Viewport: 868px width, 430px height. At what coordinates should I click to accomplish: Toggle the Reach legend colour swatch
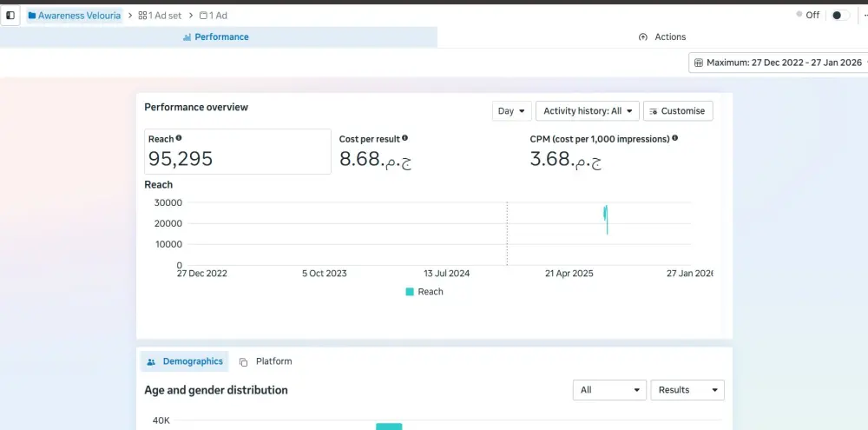coord(410,292)
